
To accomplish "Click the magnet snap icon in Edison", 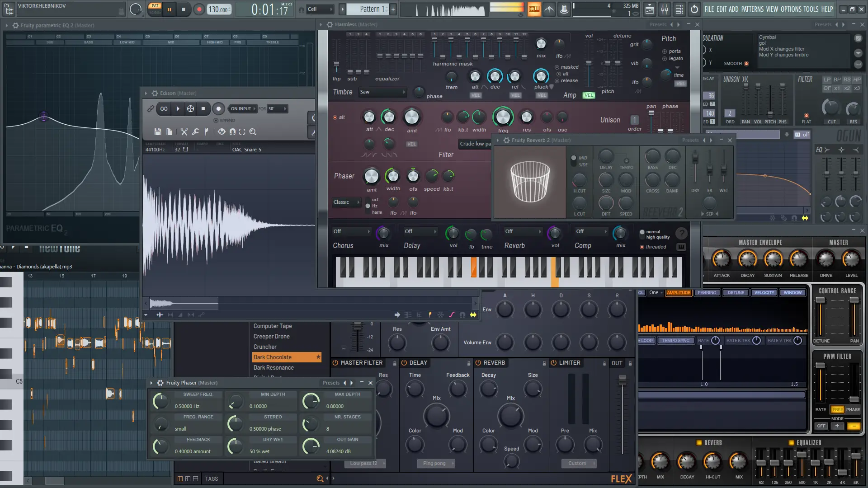I will tap(232, 132).
